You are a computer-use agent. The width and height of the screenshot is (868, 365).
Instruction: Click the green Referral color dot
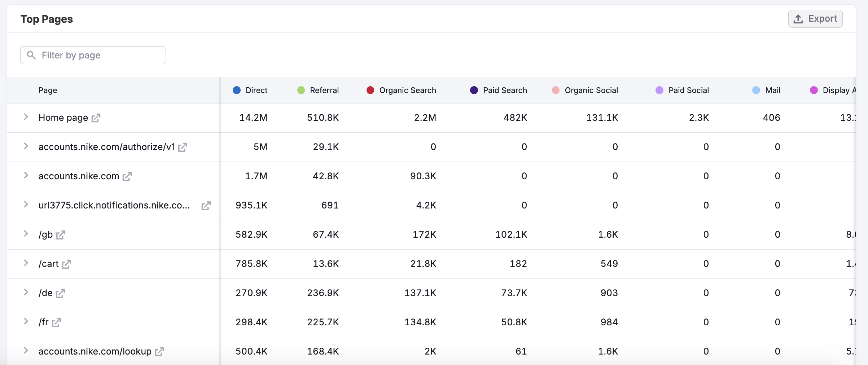[x=301, y=90]
